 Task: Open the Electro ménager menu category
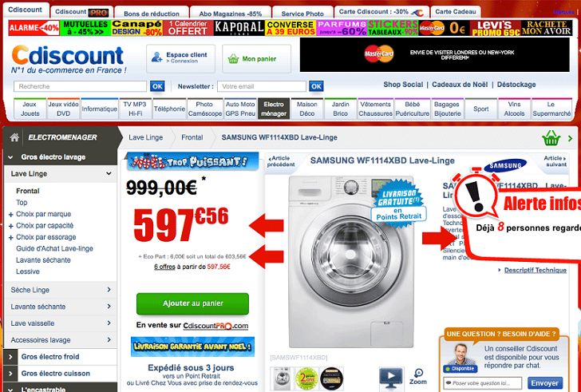click(x=274, y=109)
